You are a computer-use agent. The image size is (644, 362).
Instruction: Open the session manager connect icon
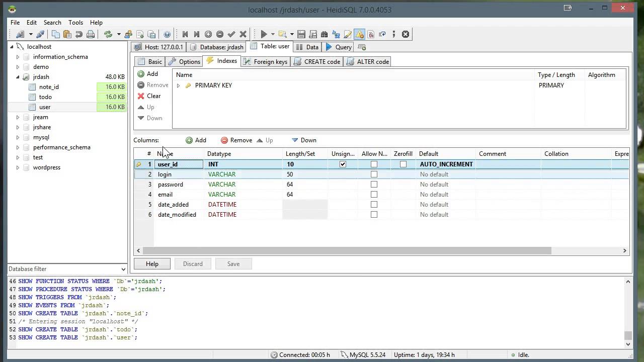(x=20, y=34)
